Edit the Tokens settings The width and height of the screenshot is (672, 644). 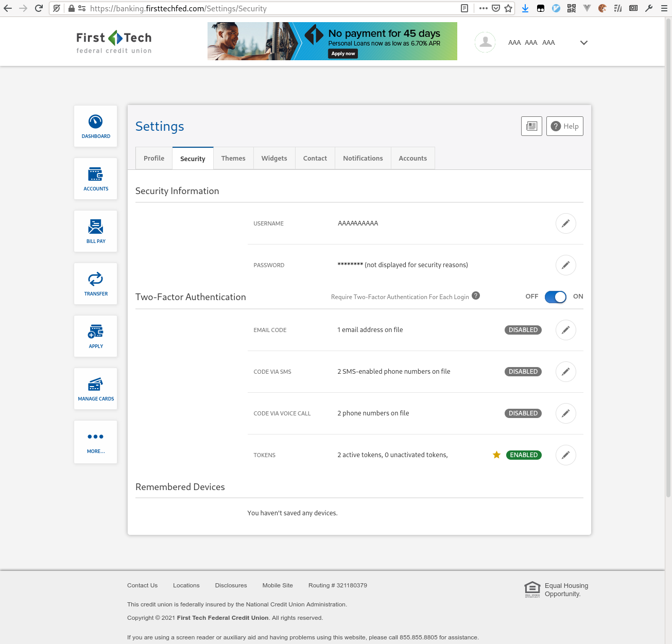[x=566, y=455]
